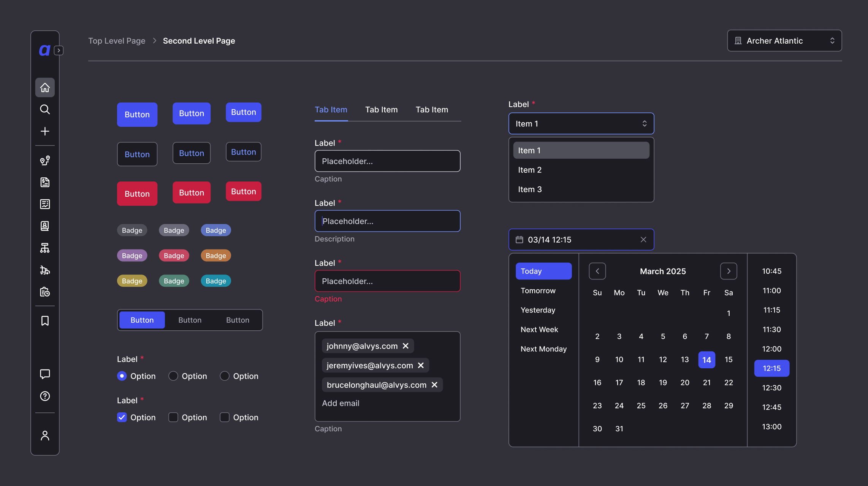Click the largest red filled Button
Screen dimensions: 868x486
pyautogui.click(x=137, y=194)
